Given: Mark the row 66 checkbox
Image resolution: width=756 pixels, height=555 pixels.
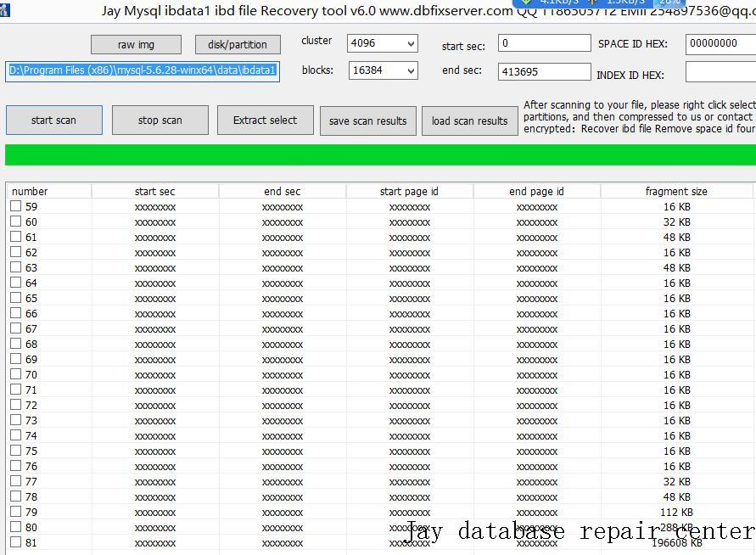Looking at the screenshot, I should [16, 313].
